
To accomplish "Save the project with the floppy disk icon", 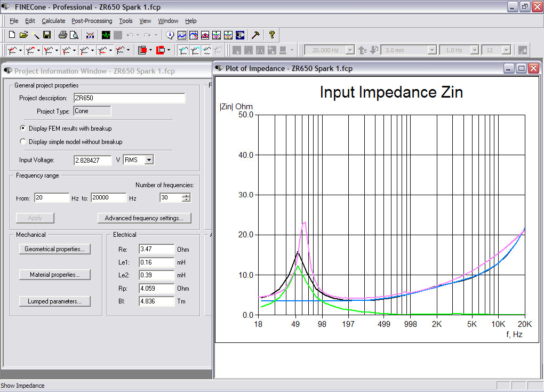I will (x=47, y=35).
